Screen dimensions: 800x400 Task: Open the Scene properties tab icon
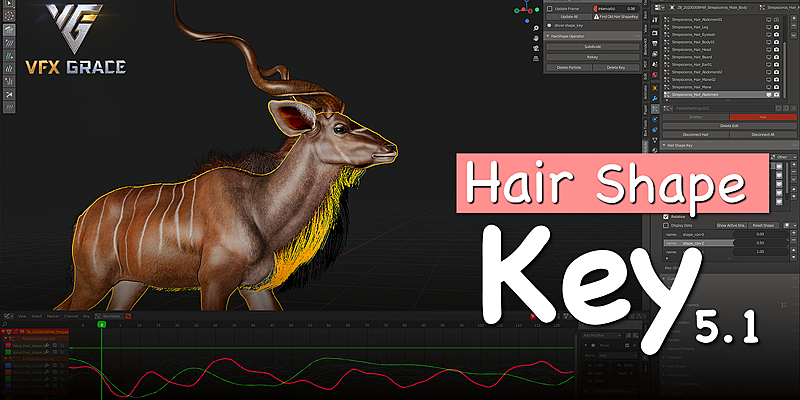coord(655,63)
